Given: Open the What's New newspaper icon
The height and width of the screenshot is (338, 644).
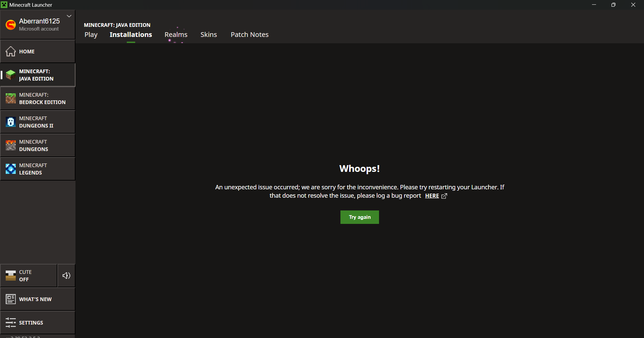Looking at the screenshot, I should (x=11, y=299).
